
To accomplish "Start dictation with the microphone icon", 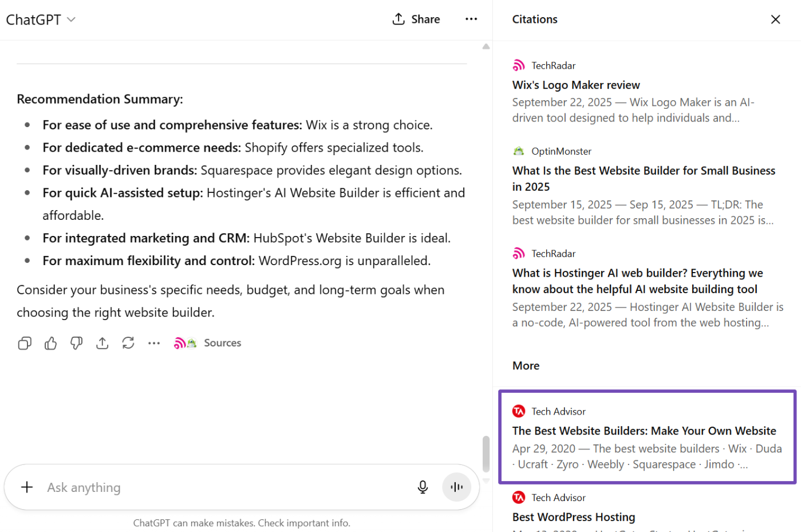I will coord(423,487).
